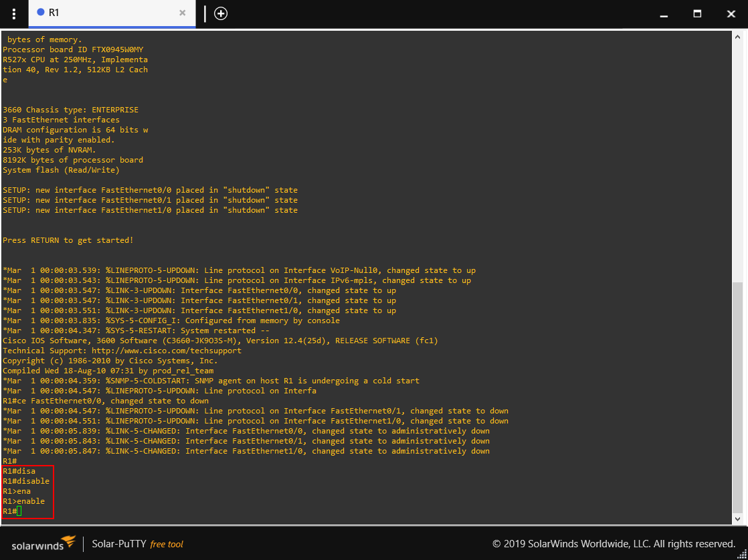748x560 pixels.
Task: Click the terminal scrollbar down arrow
Action: click(x=738, y=519)
